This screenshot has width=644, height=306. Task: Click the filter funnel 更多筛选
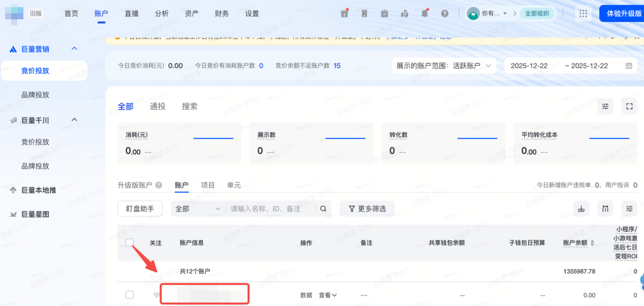(x=367, y=208)
